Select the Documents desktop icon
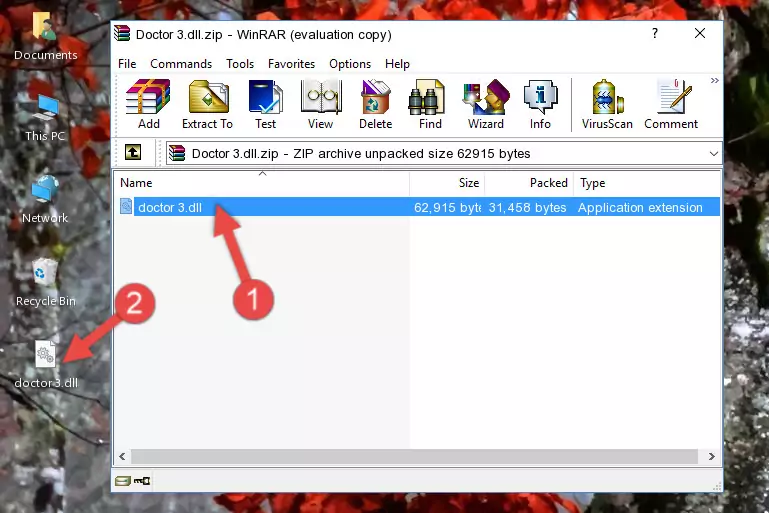Screen dimensions: 769x513 (x=45, y=36)
